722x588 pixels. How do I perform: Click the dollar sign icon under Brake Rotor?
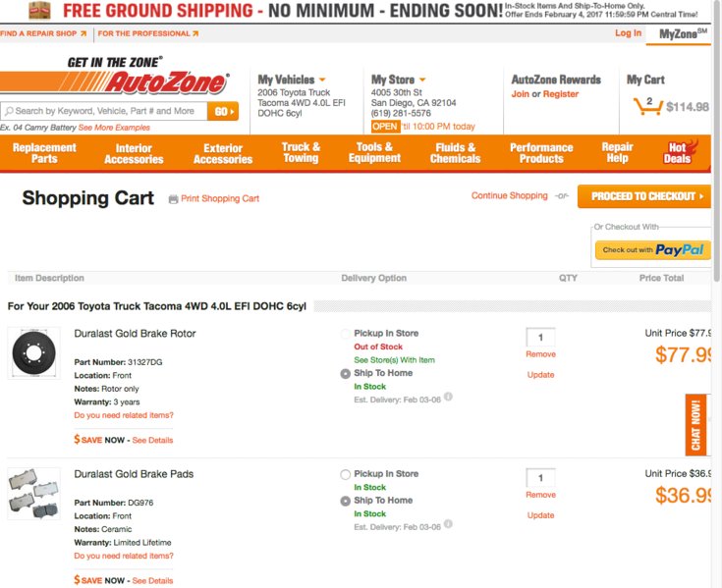coord(77,439)
